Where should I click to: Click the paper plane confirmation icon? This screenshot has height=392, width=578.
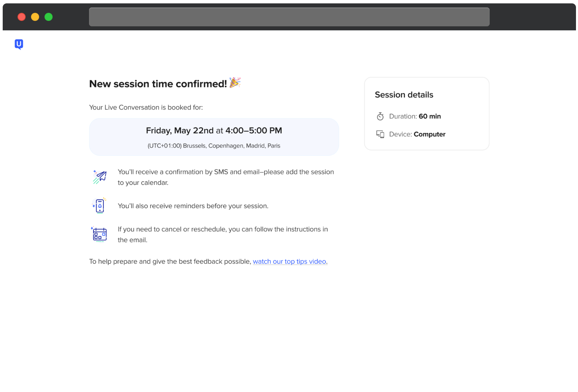click(x=100, y=177)
